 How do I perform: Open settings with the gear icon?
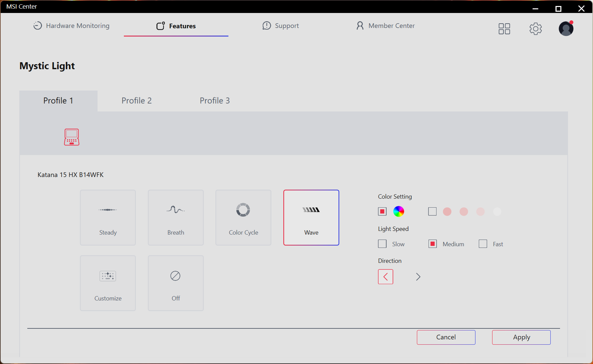click(x=535, y=29)
